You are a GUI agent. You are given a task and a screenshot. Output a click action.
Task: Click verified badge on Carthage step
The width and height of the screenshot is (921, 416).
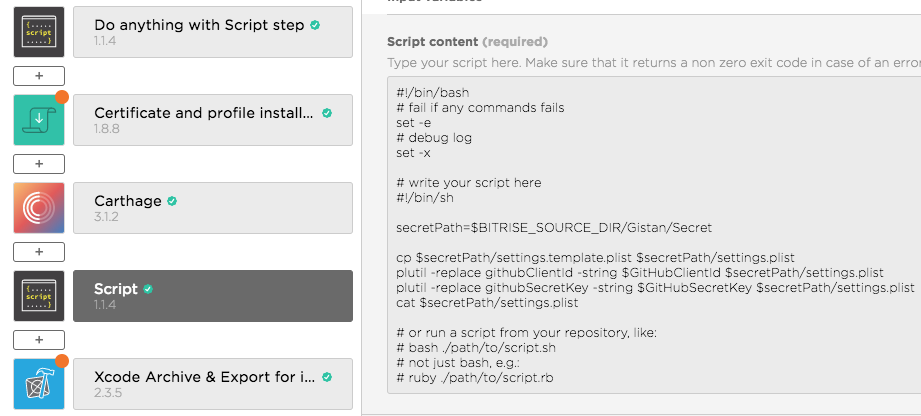[x=172, y=201]
